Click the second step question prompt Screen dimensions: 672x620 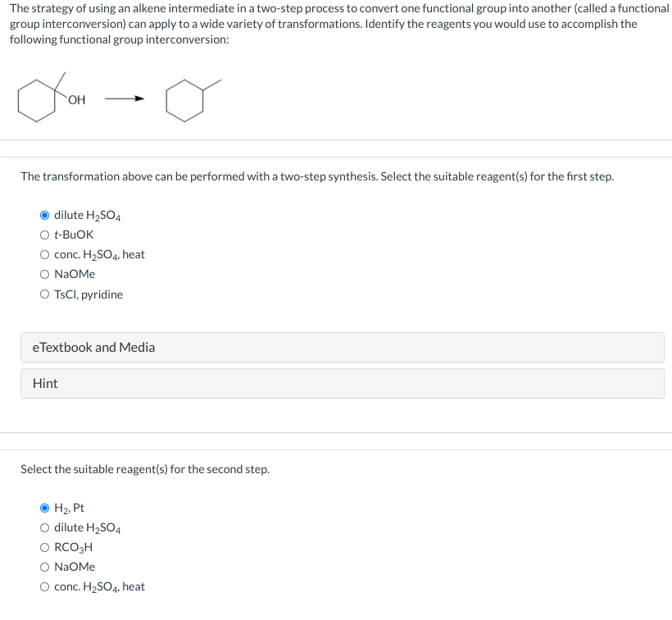click(x=145, y=470)
